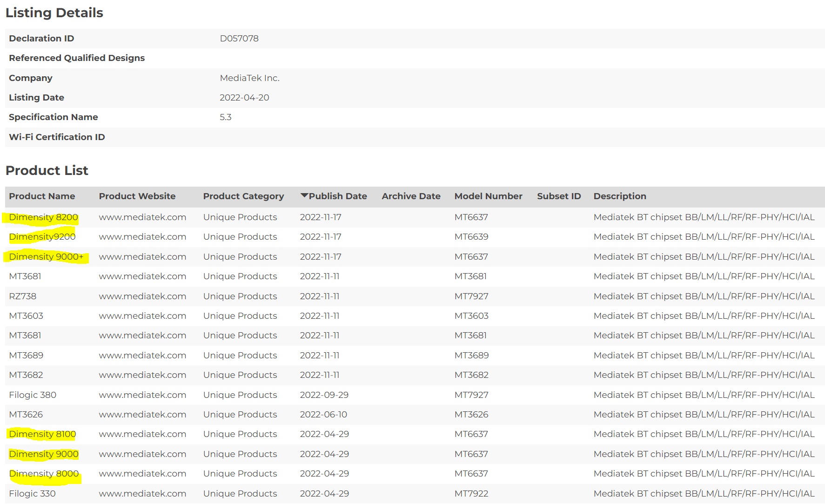Click the Product Website column header
The width and height of the screenshot is (825, 504).
(x=137, y=196)
